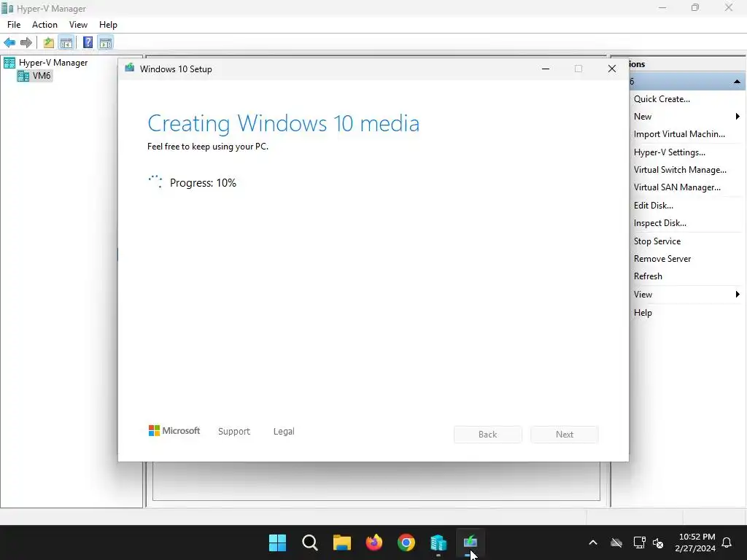
Task: Expand the View submenu in Actions
Action: pyautogui.click(x=738, y=295)
